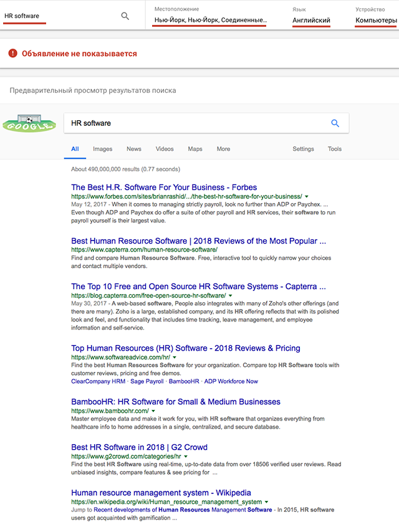
Task: Switch to the Images tab
Action: [102, 149]
